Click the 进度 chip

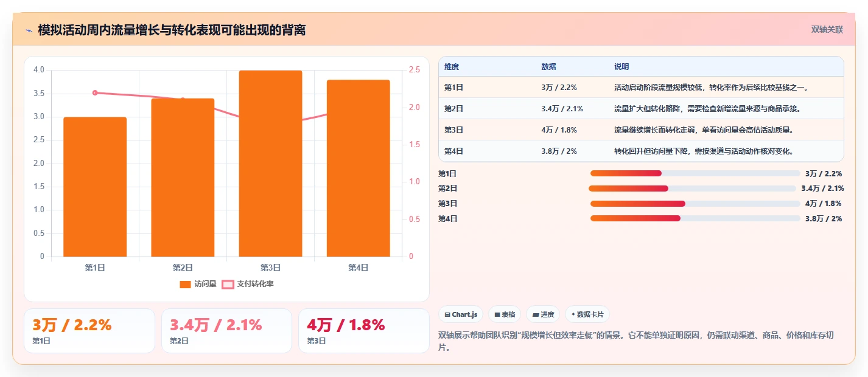[x=543, y=314]
